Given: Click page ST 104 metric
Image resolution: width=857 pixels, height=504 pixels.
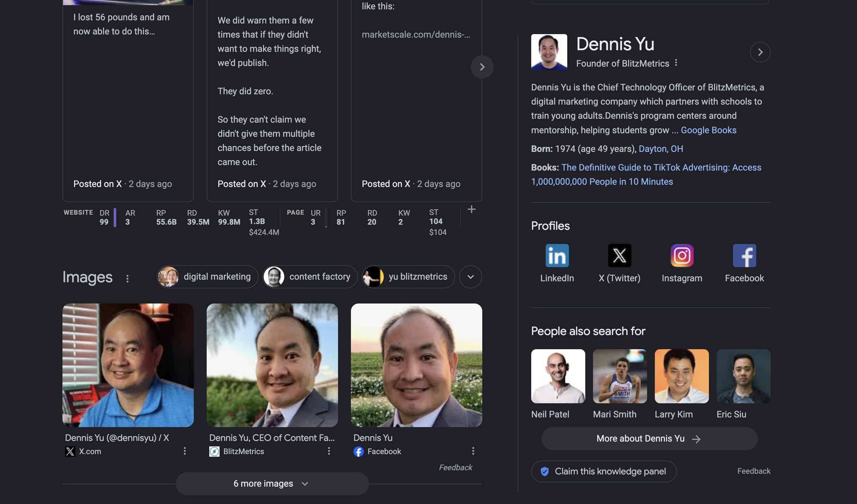Looking at the screenshot, I should (438, 222).
